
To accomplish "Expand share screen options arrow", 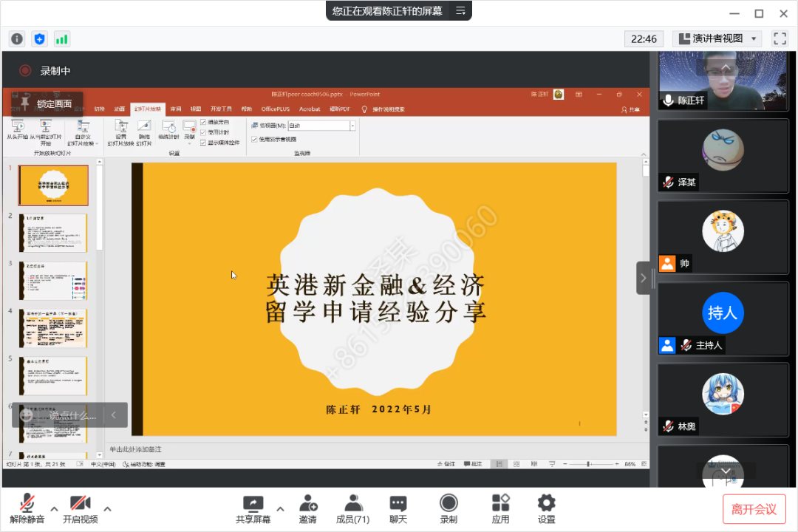I will click(280, 508).
